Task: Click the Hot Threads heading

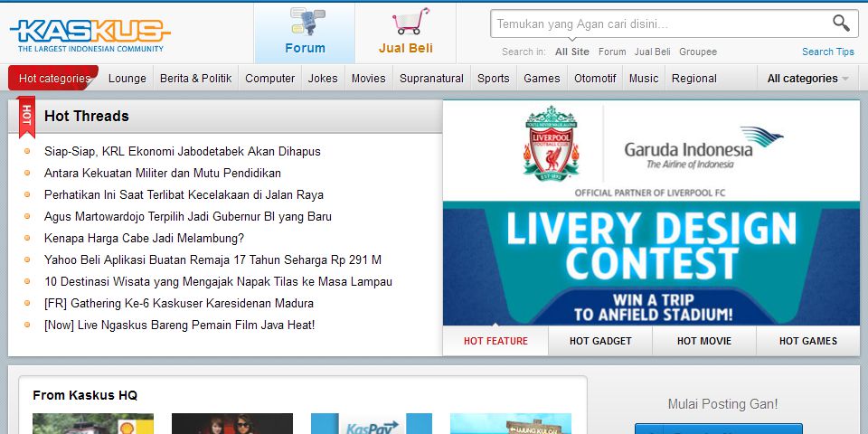Action: pyautogui.click(x=87, y=117)
